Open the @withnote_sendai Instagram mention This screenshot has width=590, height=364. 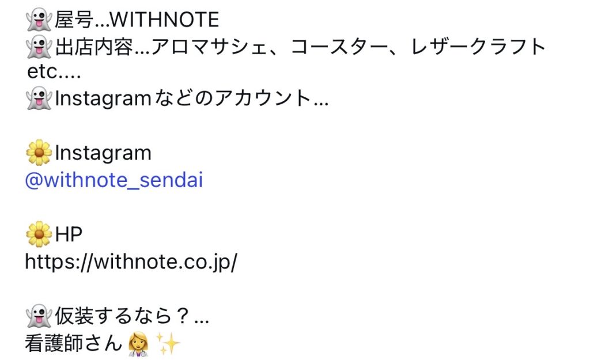114,181
